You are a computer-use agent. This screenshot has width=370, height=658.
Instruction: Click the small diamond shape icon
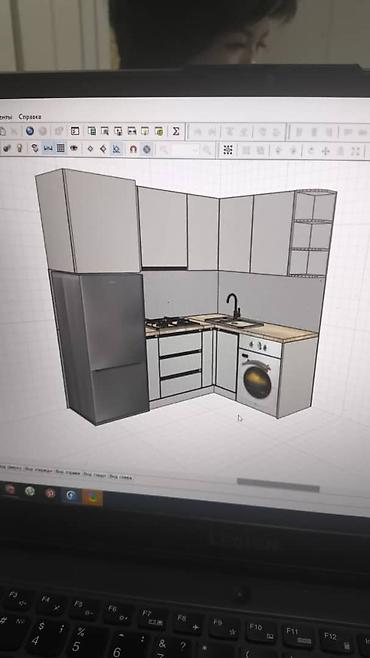point(90,148)
